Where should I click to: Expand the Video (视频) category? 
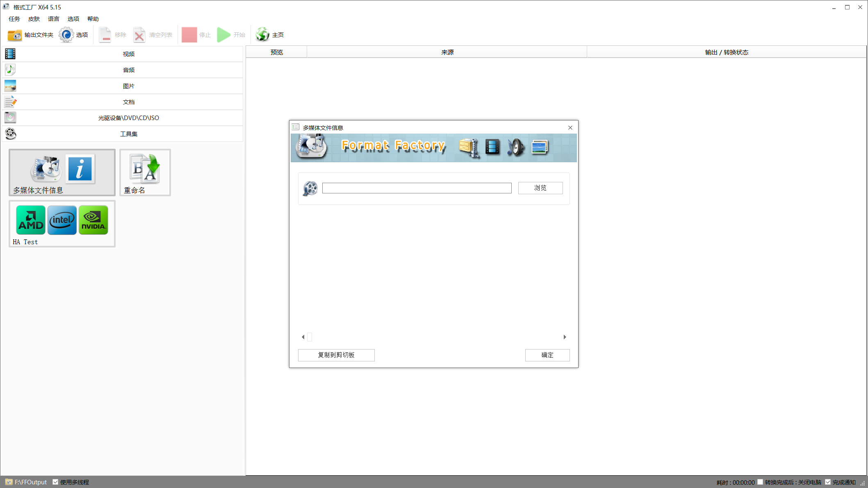tap(123, 54)
